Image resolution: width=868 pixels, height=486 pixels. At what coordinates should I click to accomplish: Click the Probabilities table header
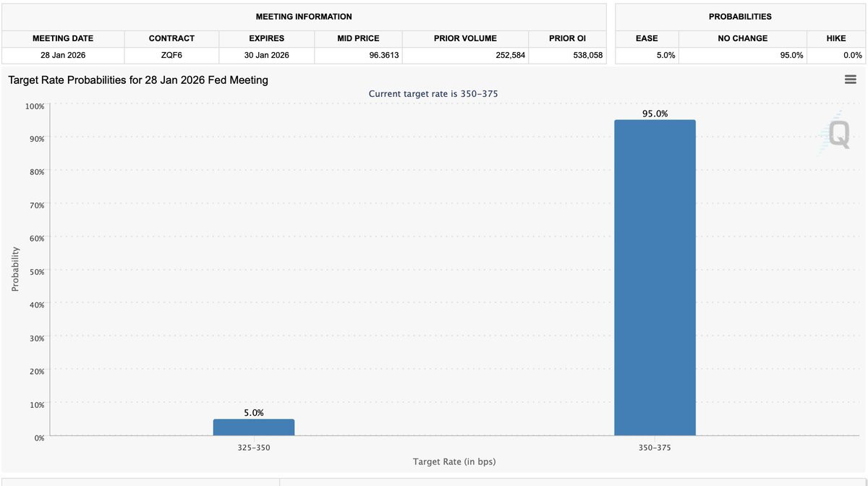click(x=741, y=16)
